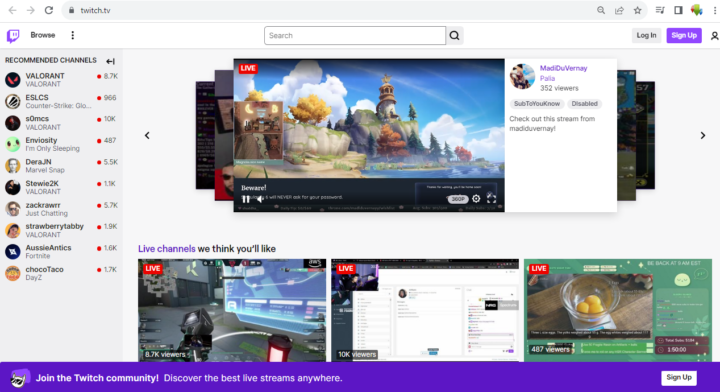Click the search magnifier button
Image resolution: width=720 pixels, height=392 pixels.
455,35
